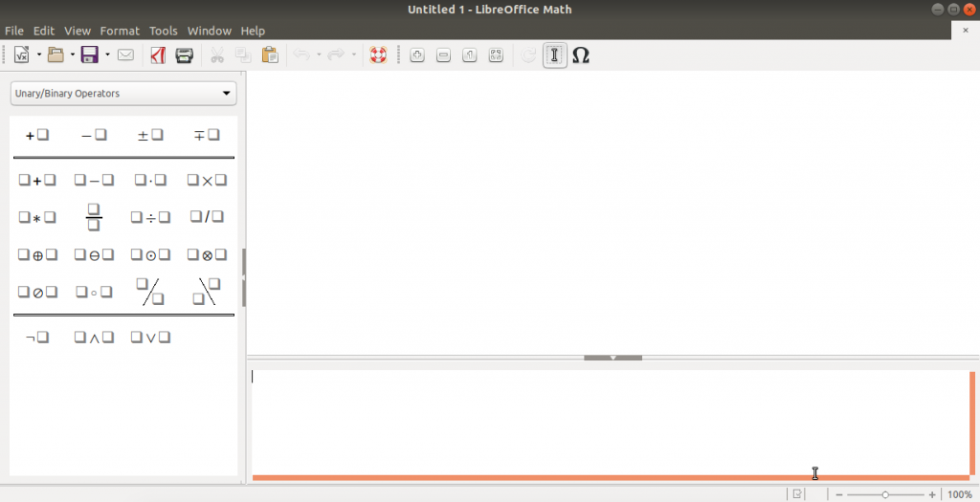Viewport: 980px width, 502px height.
Task: Click inside the formula command editor
Action: pyautogui.click(x=610, y=422)
